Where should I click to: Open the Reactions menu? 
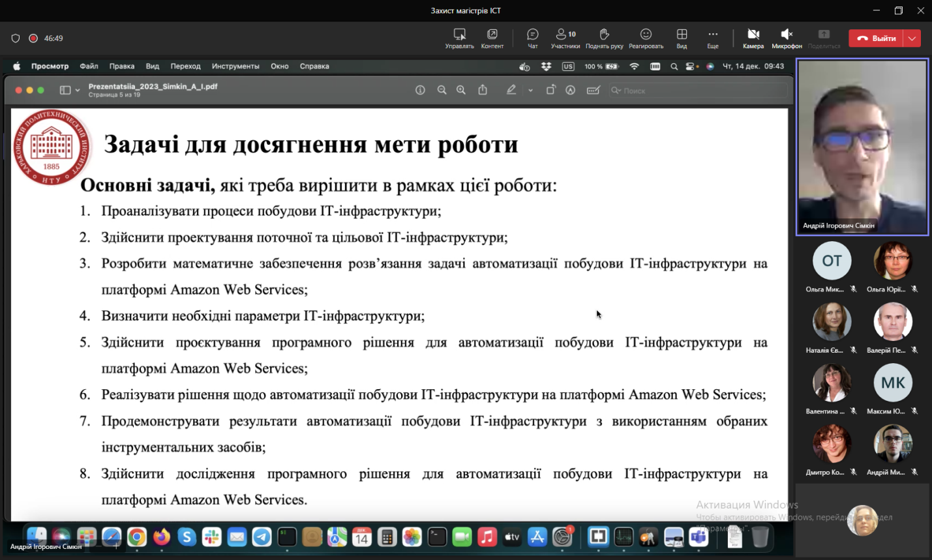coord(646,38)
